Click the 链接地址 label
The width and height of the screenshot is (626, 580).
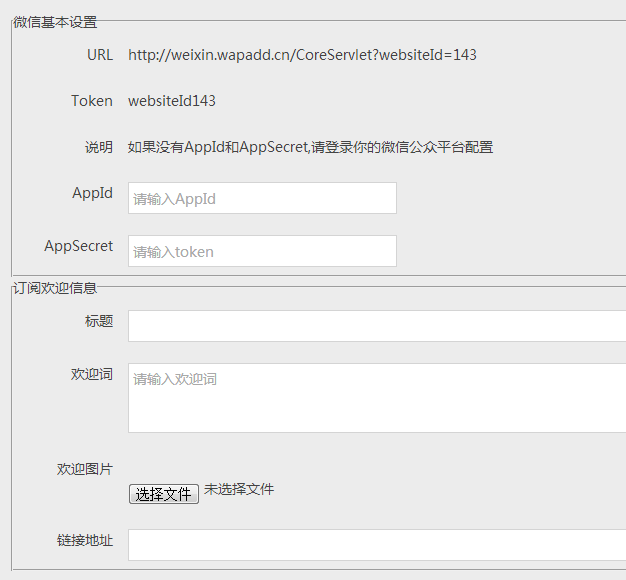pyautogui.click(x=85, y=541)
